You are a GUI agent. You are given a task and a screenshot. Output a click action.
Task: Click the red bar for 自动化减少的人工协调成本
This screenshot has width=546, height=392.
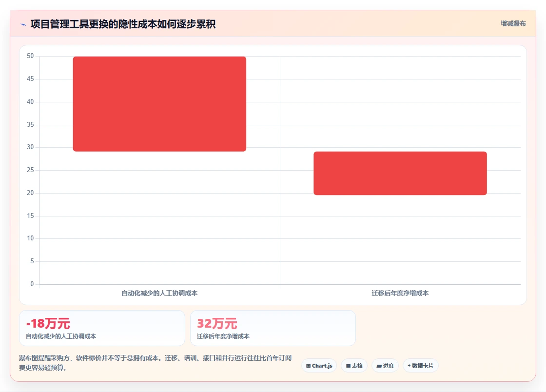159,104
